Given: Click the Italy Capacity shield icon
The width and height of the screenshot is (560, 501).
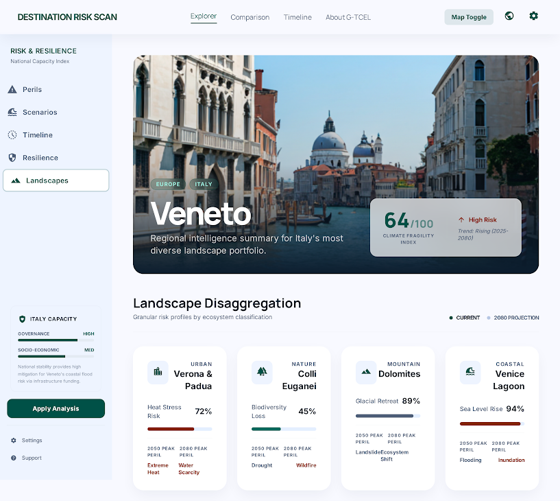Looking at the screenshot, I should click(22, 319).
